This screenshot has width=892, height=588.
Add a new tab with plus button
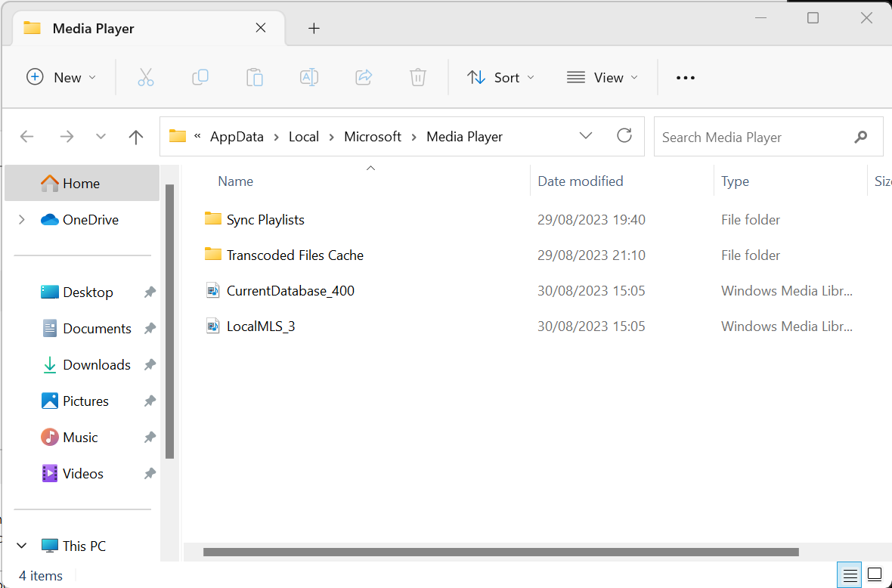click(314, 29)
